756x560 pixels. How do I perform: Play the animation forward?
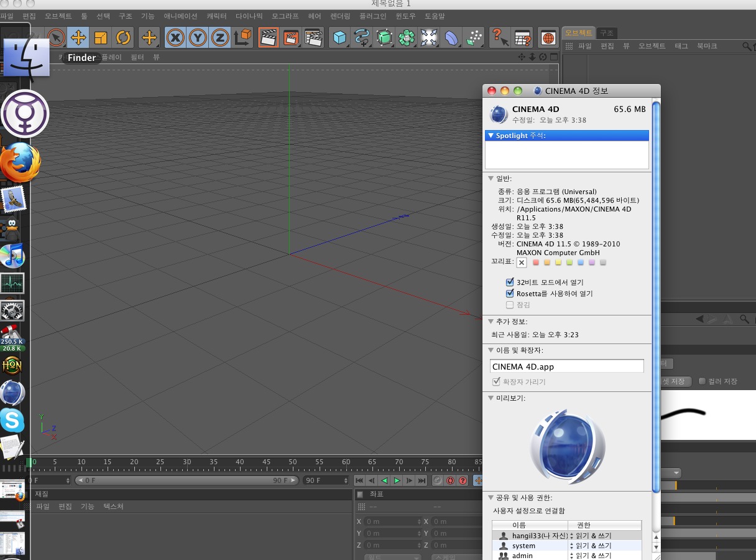(x=397, y=480)
